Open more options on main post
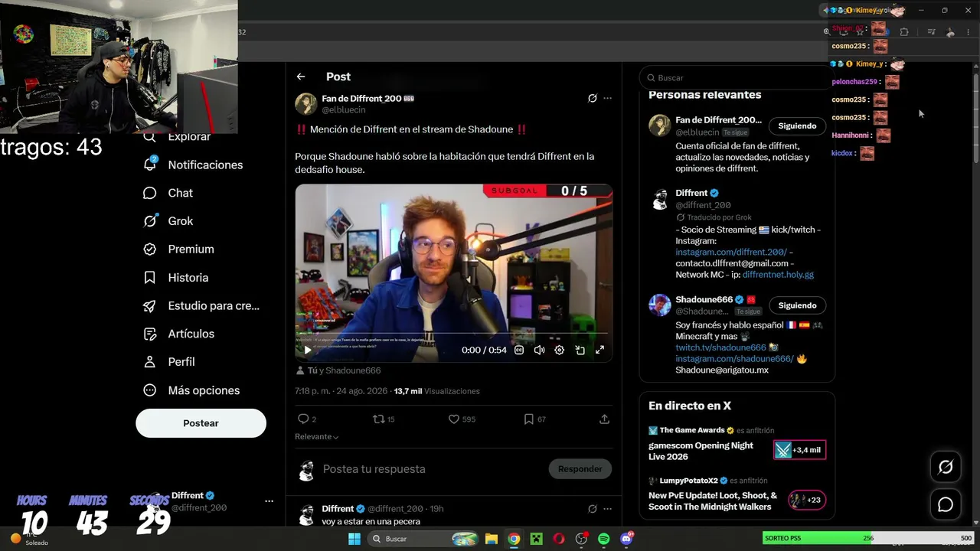The height and width of the screenshot is (551, 980). 607,98
